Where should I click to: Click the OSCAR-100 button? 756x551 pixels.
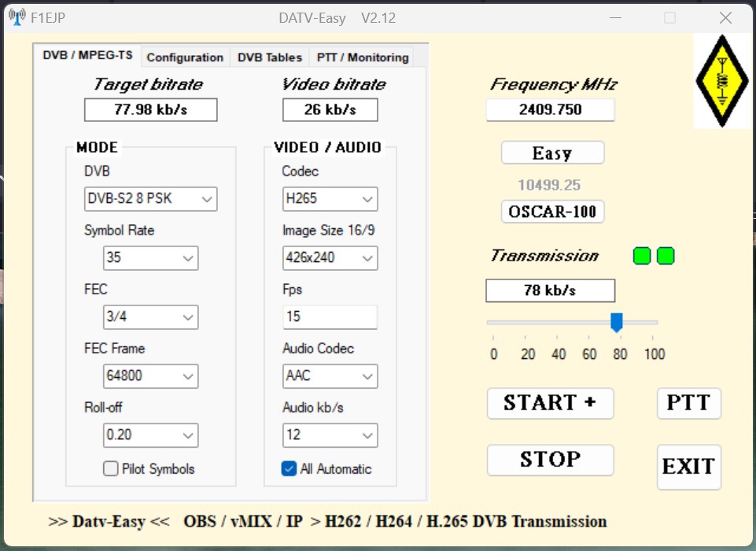[x=552, y=211]
